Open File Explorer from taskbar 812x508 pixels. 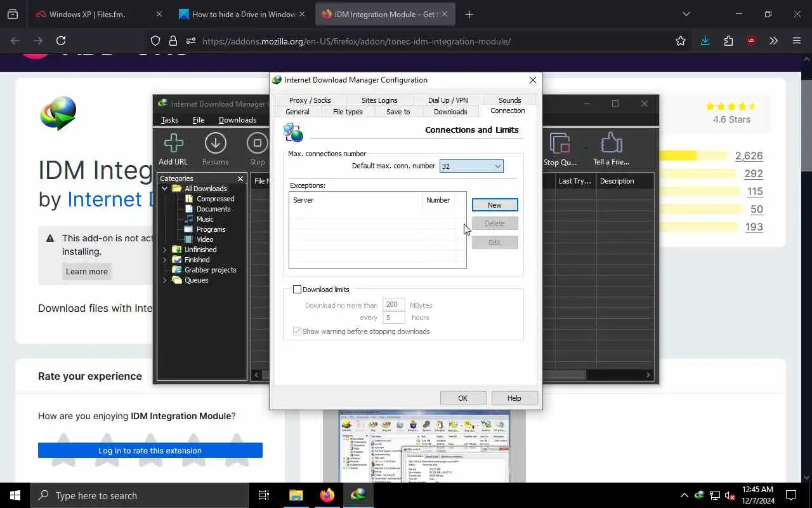click(296, 495)
